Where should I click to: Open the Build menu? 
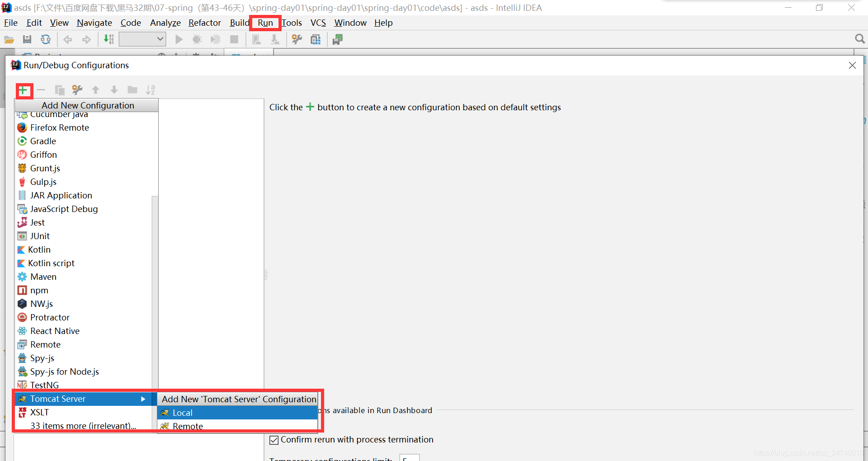[x=239, y=23]
